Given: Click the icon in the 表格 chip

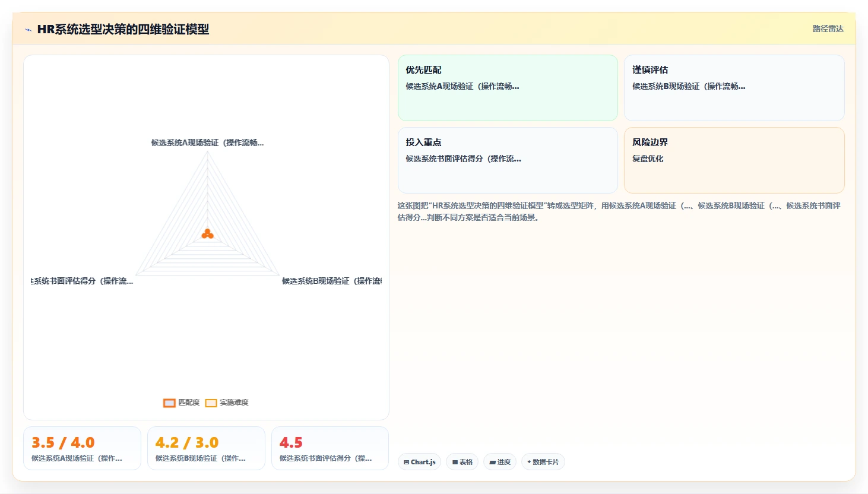Looking at the screenshot, I should point(455,462).
